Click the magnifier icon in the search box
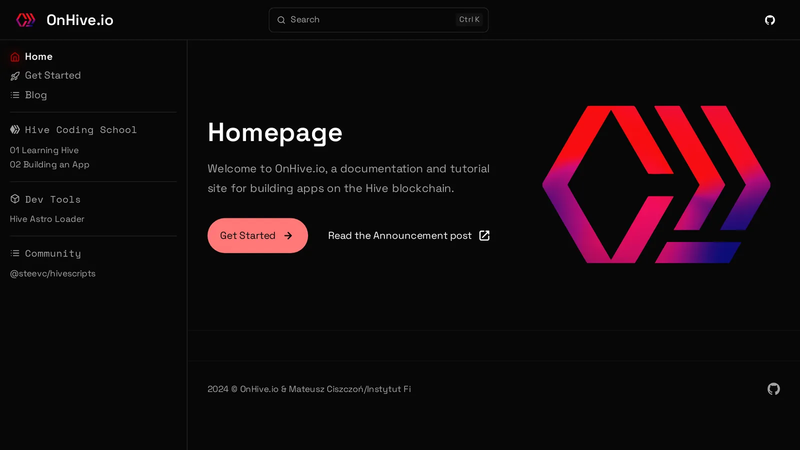 pos(281,20)
